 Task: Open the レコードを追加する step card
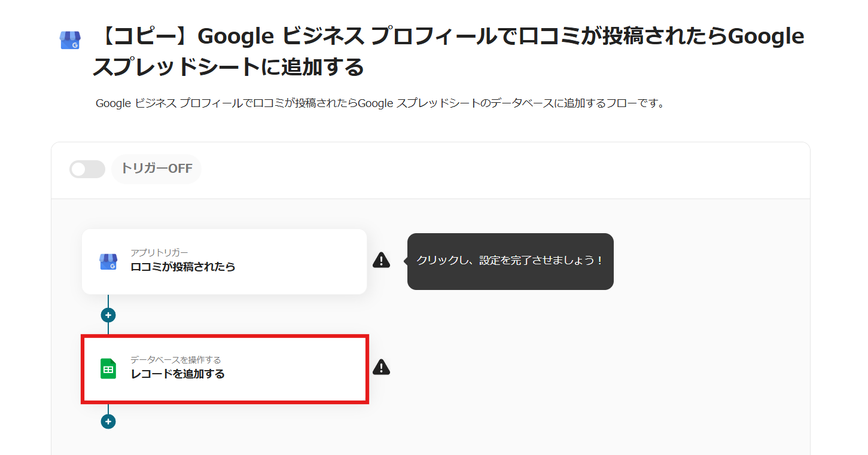[224, 369]
